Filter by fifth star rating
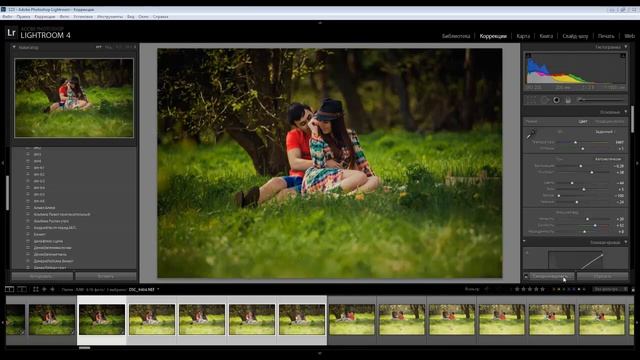Screen dimensions: 640x360 pyautogui.click(x=543, y=289)
